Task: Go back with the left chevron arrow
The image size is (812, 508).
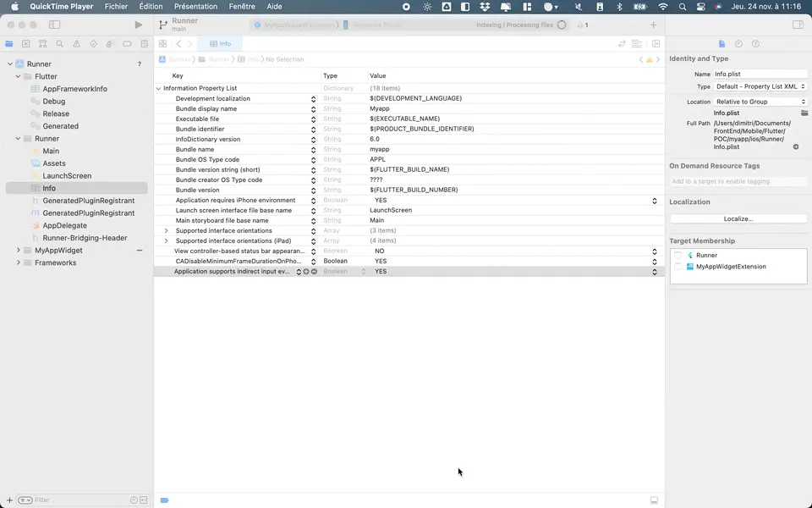Action: (x=178, y=44)
